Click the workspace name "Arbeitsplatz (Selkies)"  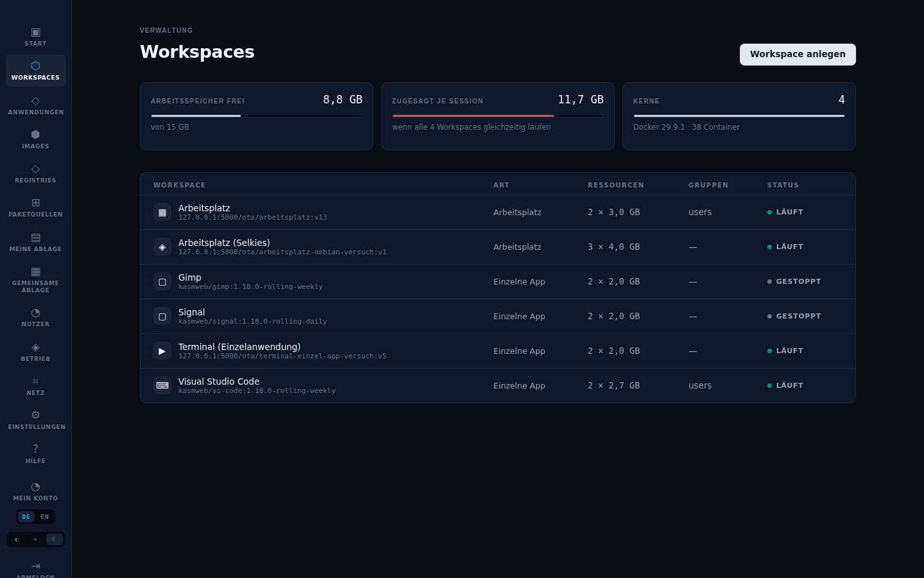224,243
